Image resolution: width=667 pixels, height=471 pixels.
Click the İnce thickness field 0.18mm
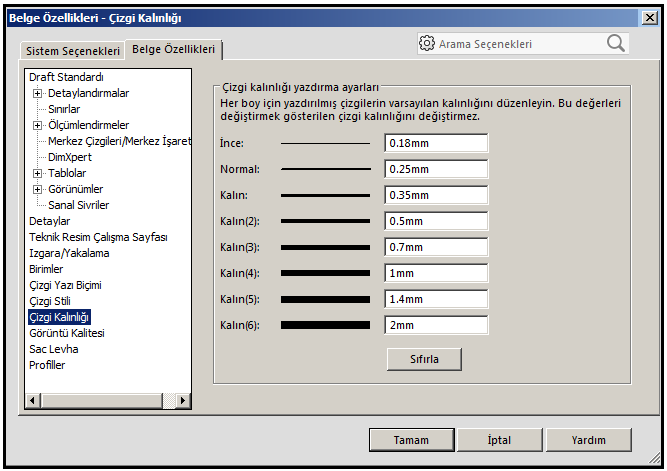pos(436,143)
